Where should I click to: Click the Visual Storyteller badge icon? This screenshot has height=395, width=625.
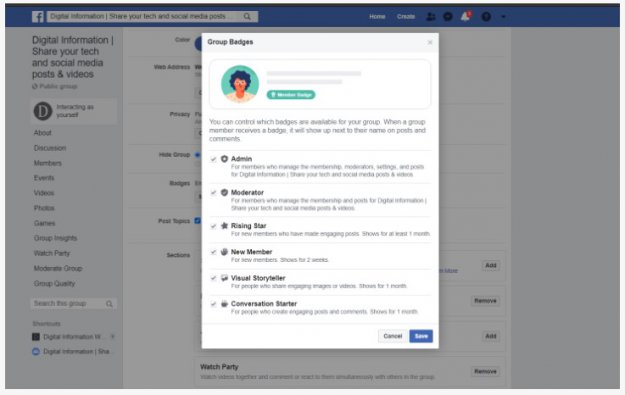click(224, 278)
